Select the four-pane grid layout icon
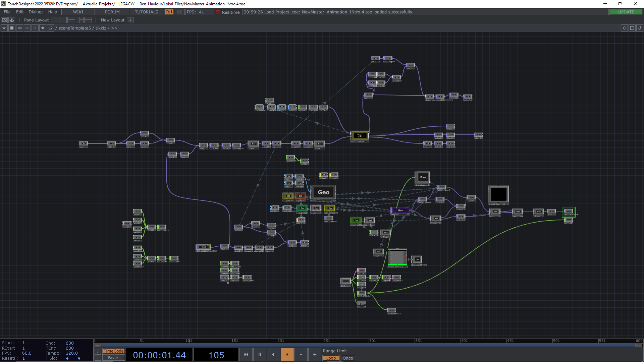 click(x=88, y=20)
